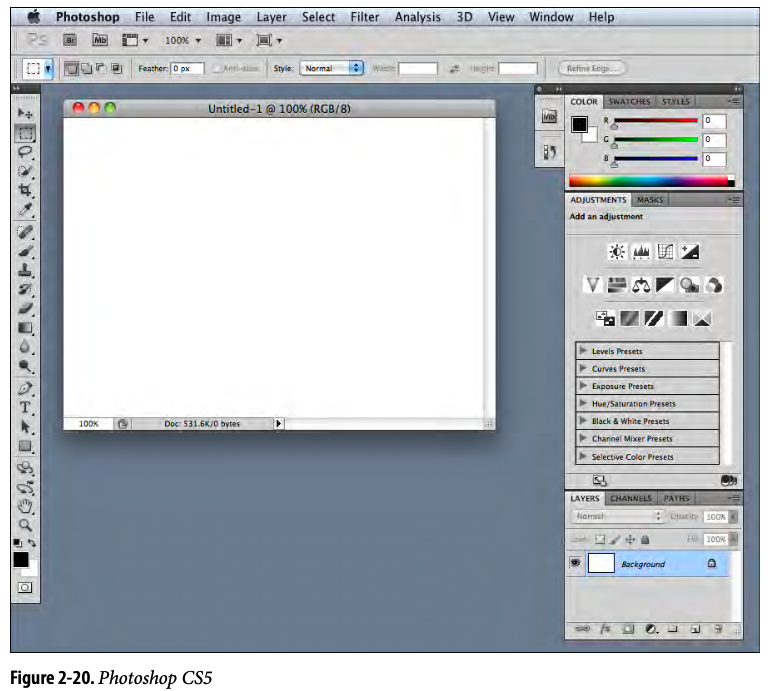Switch to the Masks tab
The height and width of the screenshot is (691, 770).
pyautogui.click(x=650, y=200)
